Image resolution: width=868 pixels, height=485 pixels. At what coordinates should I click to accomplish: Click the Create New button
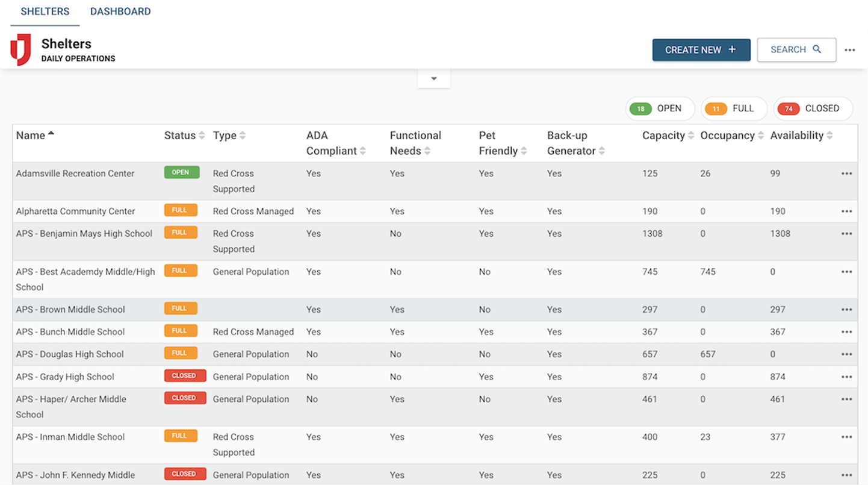click(x=701, y=50)
